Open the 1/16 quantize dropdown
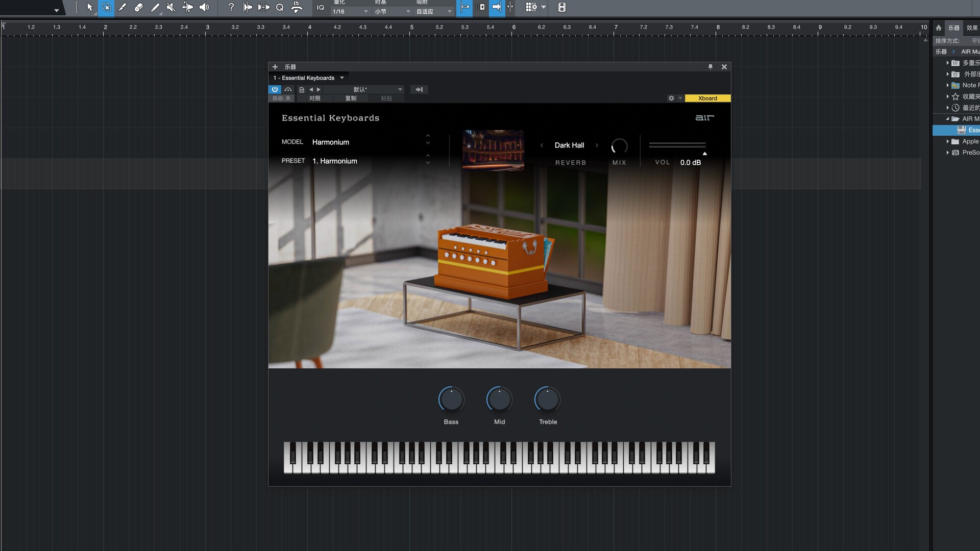The width and height of the screenshot is (980, 551). click(350, 11)
